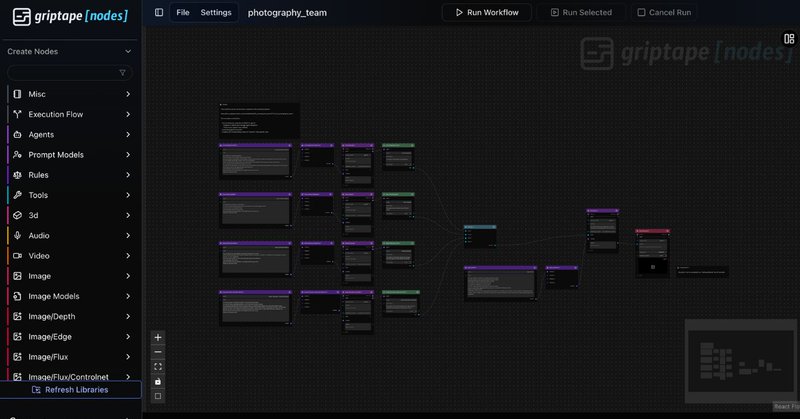Expand the Misc category chevron

point(128,94)
